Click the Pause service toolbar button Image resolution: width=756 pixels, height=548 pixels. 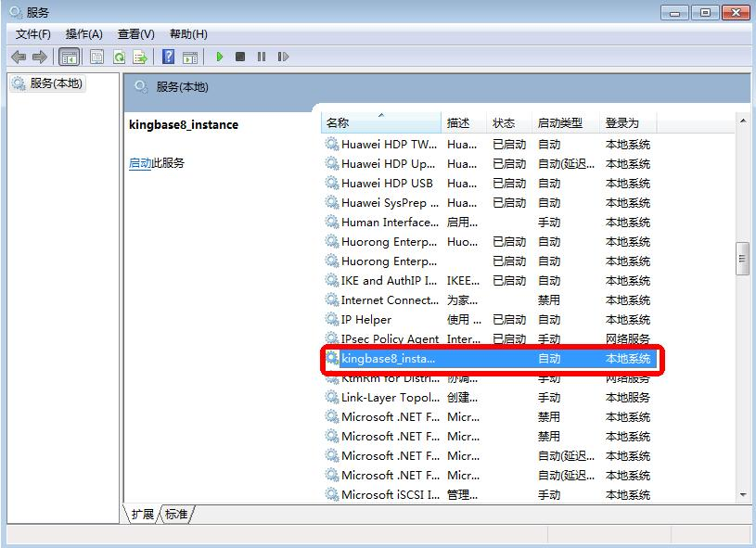click(x=262, y=57)
